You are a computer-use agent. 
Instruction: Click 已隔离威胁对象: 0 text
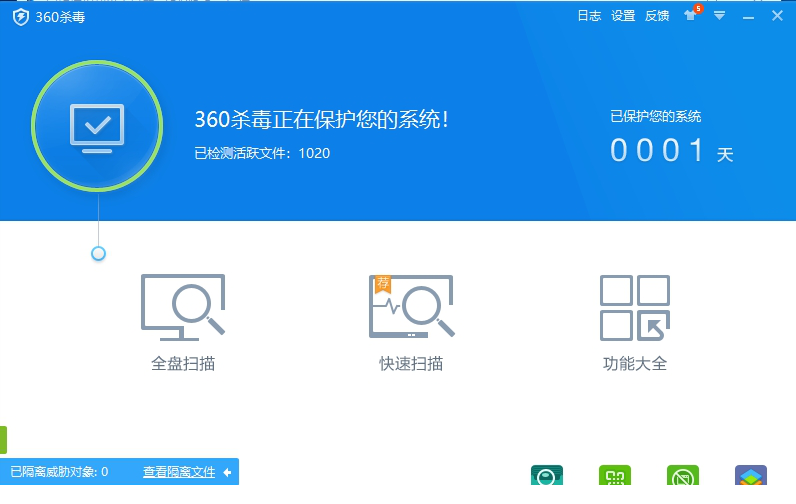point(59,472)
